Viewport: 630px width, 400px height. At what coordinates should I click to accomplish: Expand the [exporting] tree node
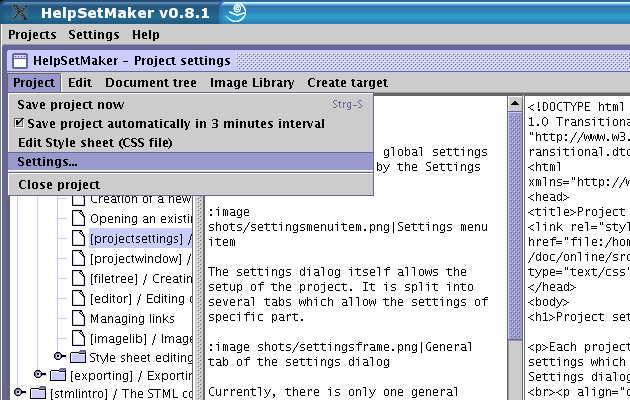tap(39, 374)
